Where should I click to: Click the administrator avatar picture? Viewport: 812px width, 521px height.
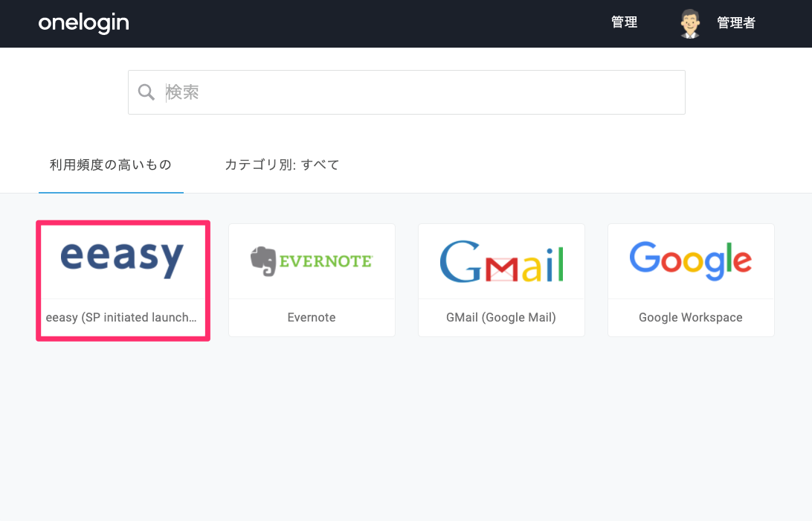(690, 23)
